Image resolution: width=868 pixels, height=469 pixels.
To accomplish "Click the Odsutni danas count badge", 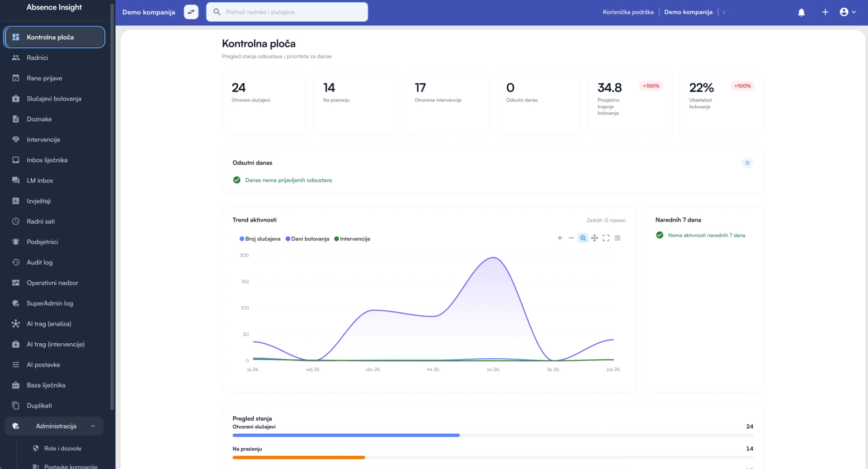I will click(x=747, y=163).
